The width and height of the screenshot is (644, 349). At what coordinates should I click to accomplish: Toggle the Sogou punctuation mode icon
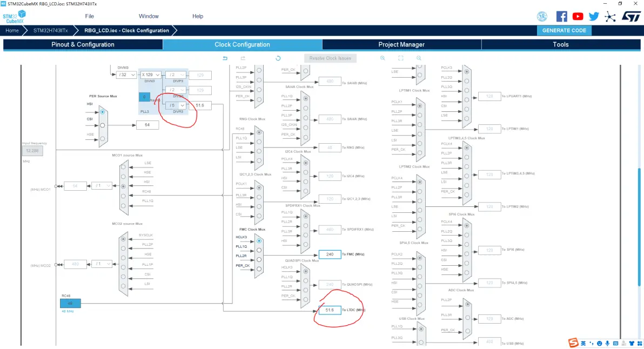pos(592,343)
